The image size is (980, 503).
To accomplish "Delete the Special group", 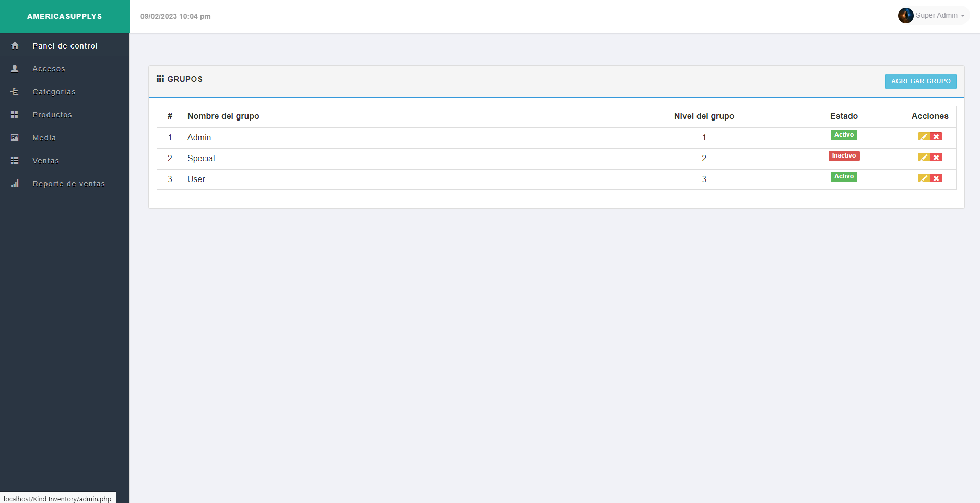I will click(x=936, y=158).
